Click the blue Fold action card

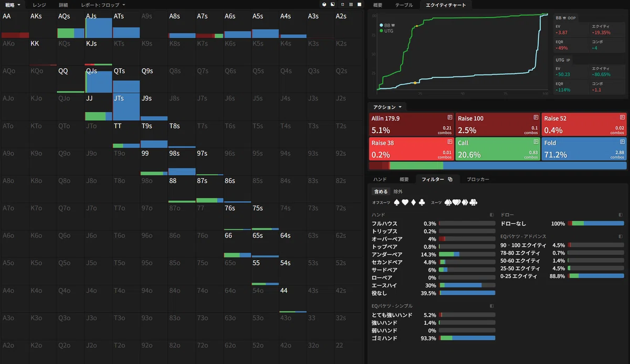pos(584,149)
